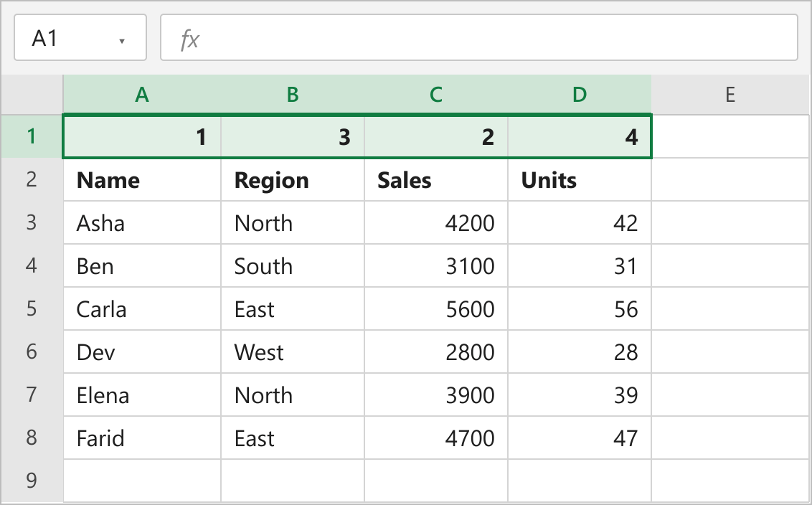Open the Name Box dropdown arrow

pos(122,41)
